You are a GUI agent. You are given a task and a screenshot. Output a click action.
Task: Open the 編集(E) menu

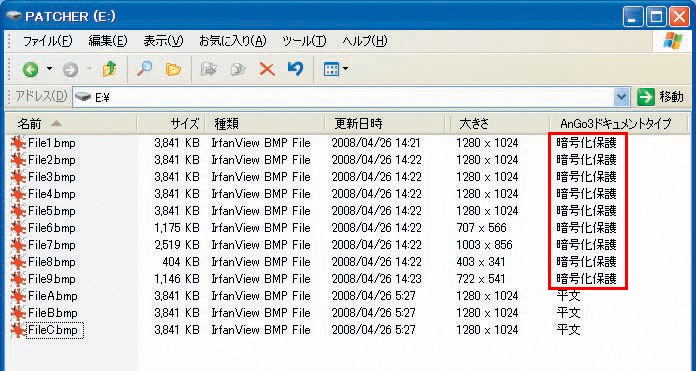[x=108, y=41]
